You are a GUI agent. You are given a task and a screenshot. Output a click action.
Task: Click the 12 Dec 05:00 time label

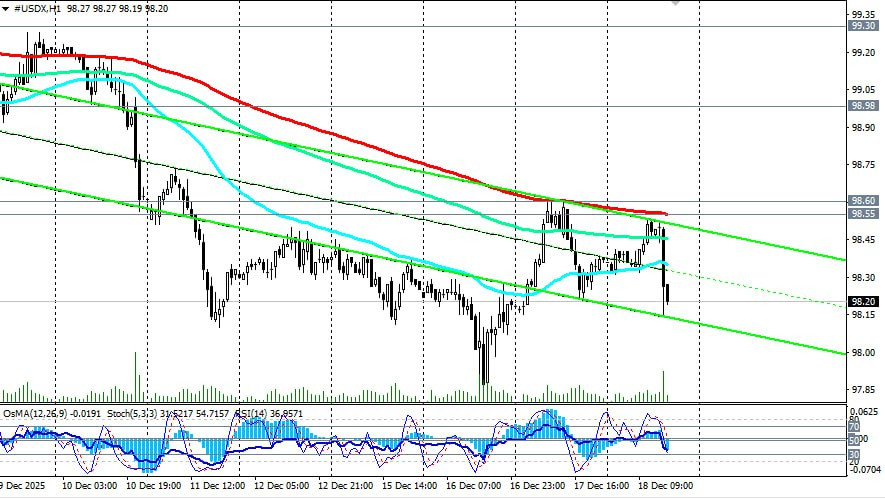[x=281, y=485]
